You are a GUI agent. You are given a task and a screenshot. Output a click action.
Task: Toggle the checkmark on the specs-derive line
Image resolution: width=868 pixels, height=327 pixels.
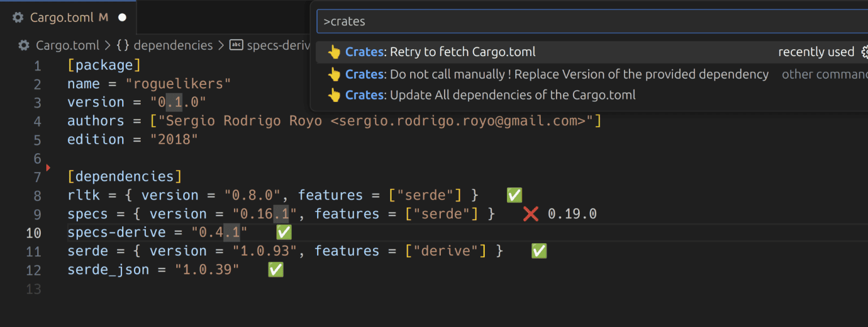coord(283,232)
